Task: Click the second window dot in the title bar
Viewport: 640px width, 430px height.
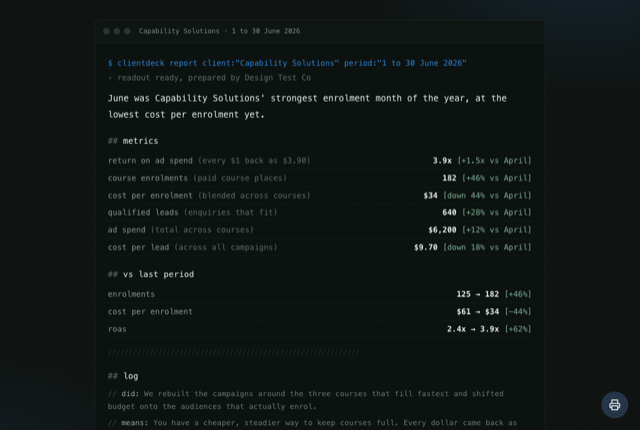Action: point(117,31)
